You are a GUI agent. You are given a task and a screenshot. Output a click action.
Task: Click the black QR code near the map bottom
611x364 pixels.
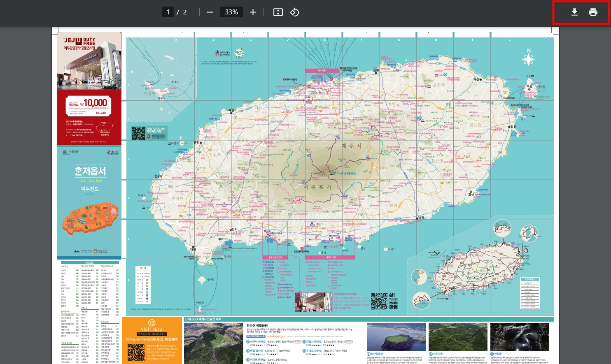[x=379, y=301]
